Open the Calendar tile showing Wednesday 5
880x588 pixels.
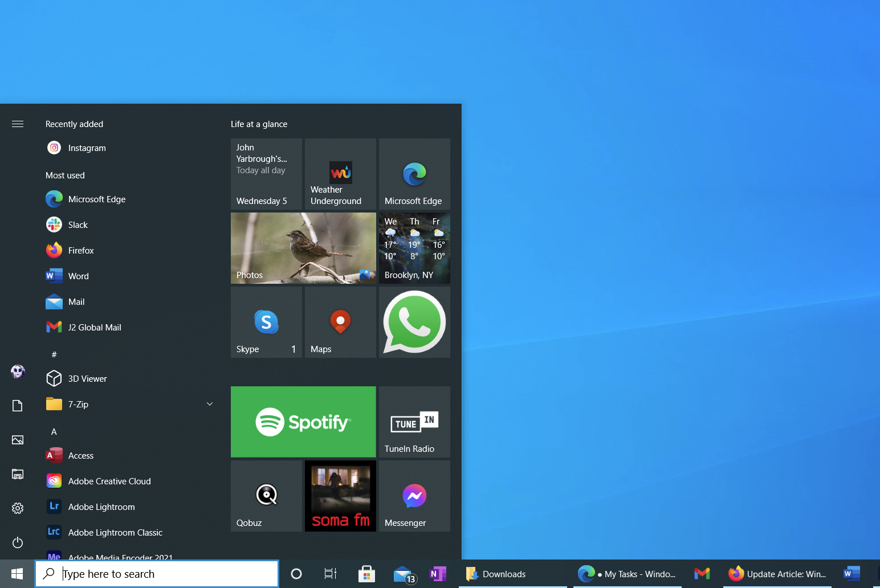click(266, 174)
